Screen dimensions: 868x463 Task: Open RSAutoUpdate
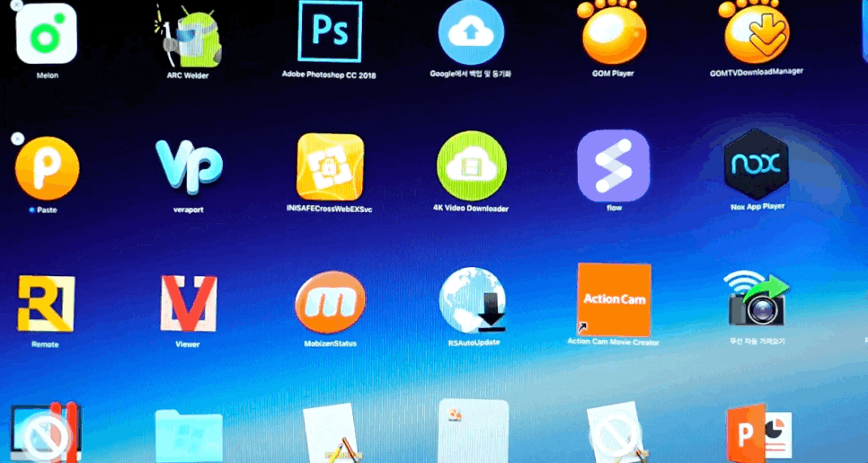(x=473, y=300)
